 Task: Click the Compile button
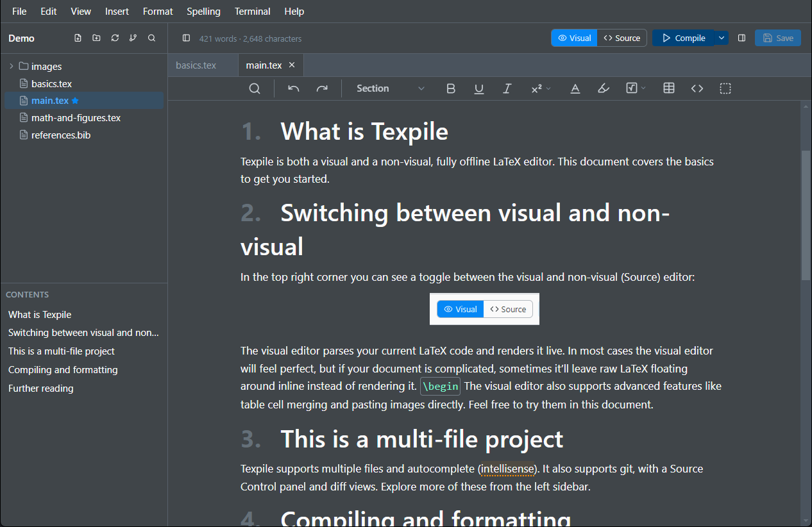pyautogui.click(x=684, y=38)
